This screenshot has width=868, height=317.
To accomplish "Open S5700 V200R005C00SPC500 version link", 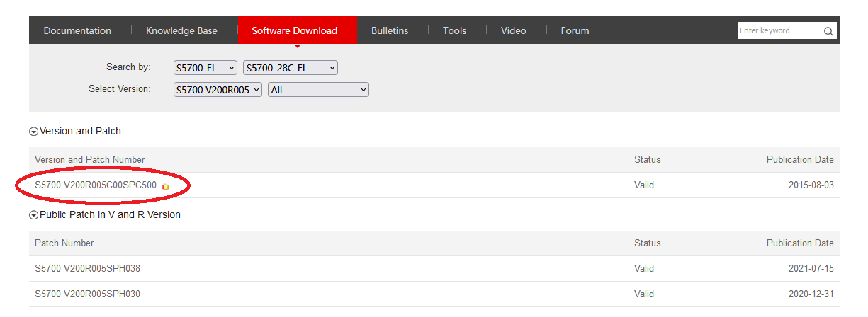I will pos(96,185).
